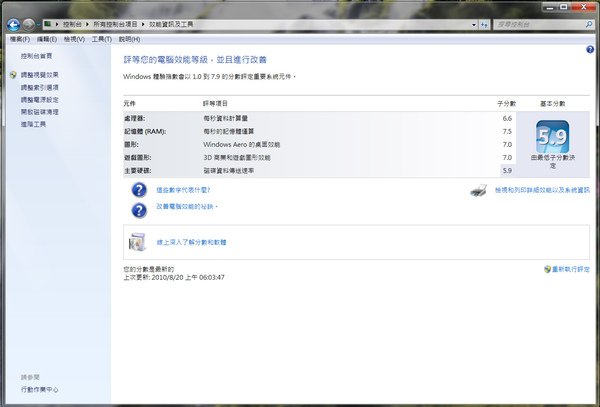Image resolution: width=600 pixels, height=407 pixels.
Task: Focus the 搜尋控制台 search box
Action: [539, 24]
